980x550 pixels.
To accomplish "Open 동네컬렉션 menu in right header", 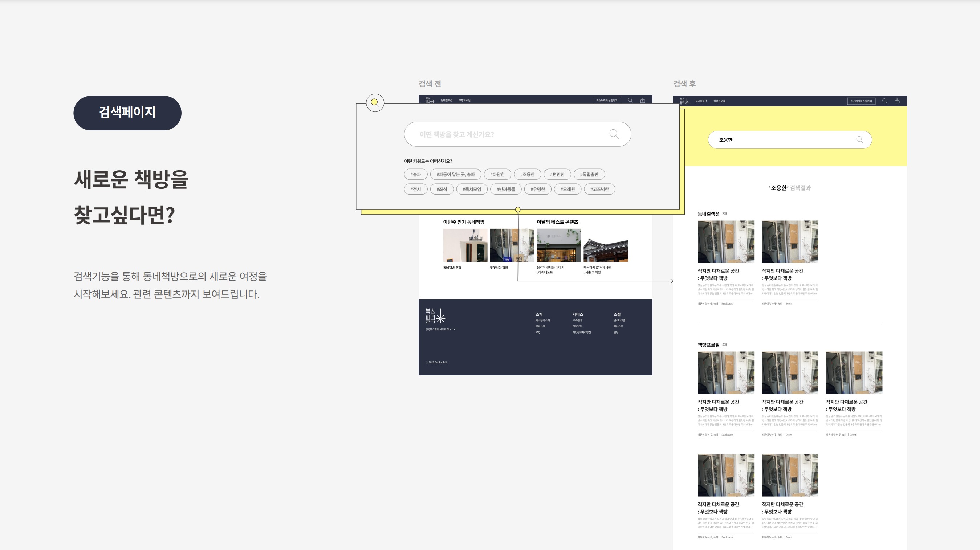I will (x=701, y=101).
